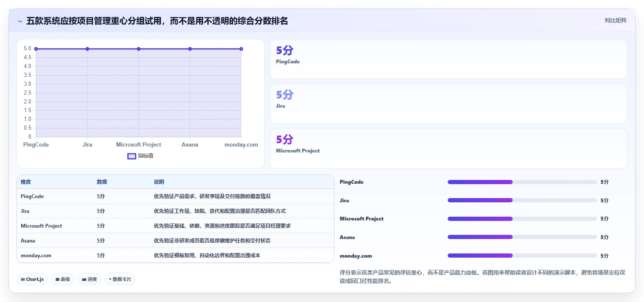Click Microsoft Project cell in the table
The image size is (644, 302).
[41, 226]
